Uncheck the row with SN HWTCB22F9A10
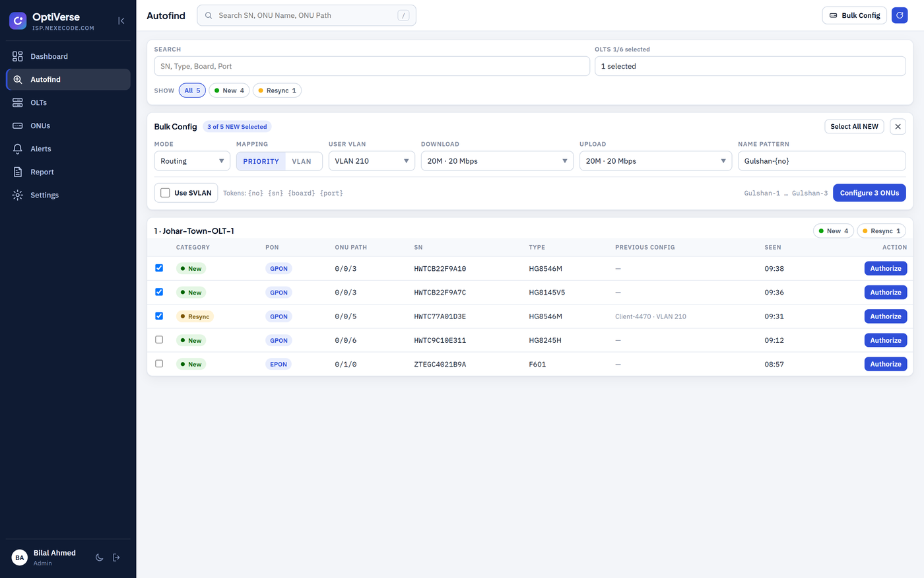 [x=159, y=268]
